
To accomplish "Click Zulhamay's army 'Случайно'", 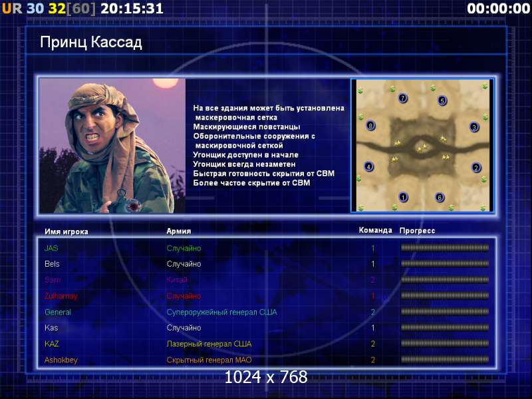I will coord(184,296).
